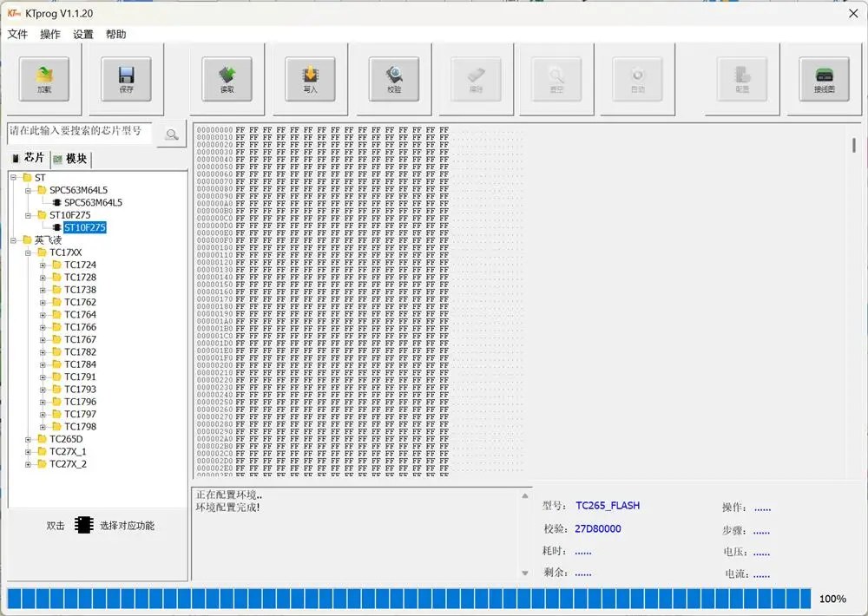Expand the TC1797 folder
Viewport: 868px width, 616px height.
(x=43, y=415)
